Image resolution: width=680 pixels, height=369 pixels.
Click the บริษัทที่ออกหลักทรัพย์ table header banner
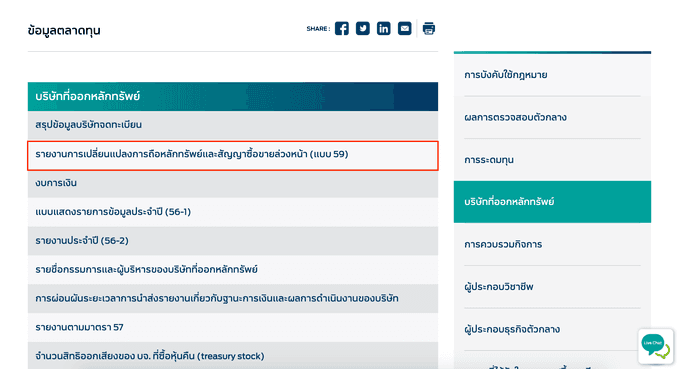(233, 96)
